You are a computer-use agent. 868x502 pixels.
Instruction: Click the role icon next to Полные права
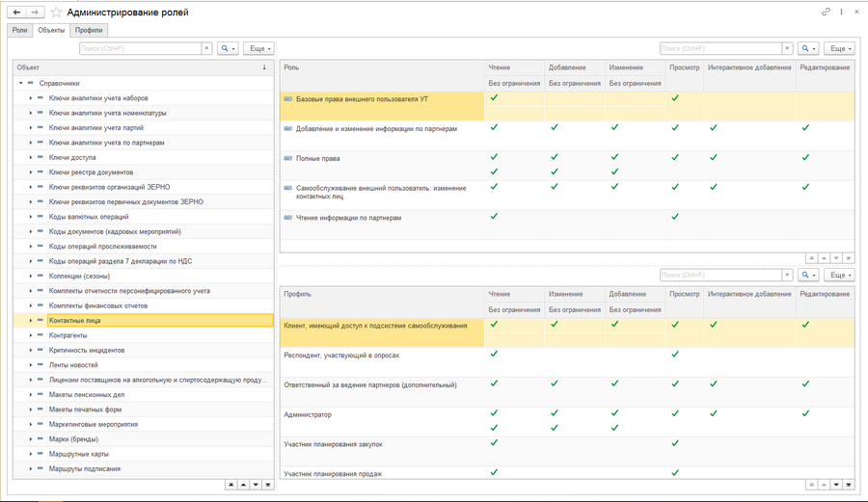pos(287,158)
